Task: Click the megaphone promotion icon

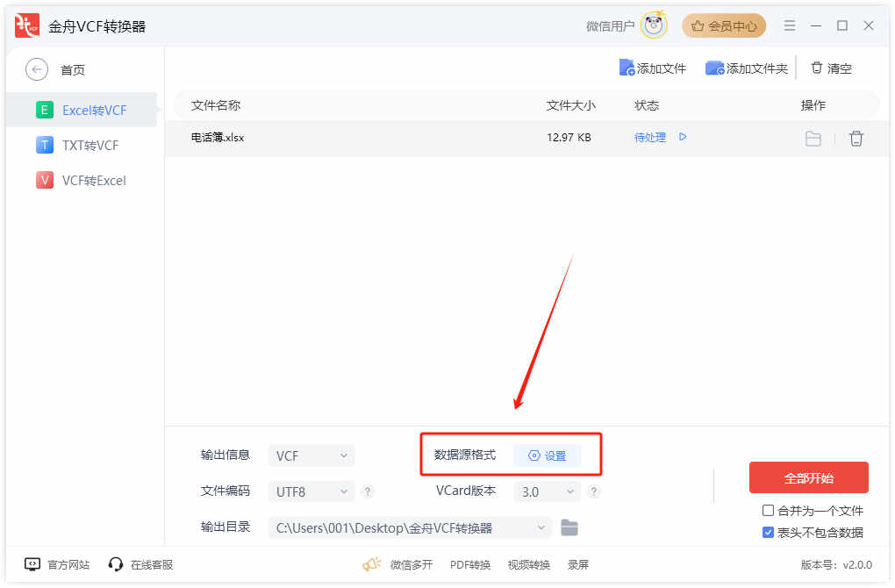Action: click(x=371, y=564)
